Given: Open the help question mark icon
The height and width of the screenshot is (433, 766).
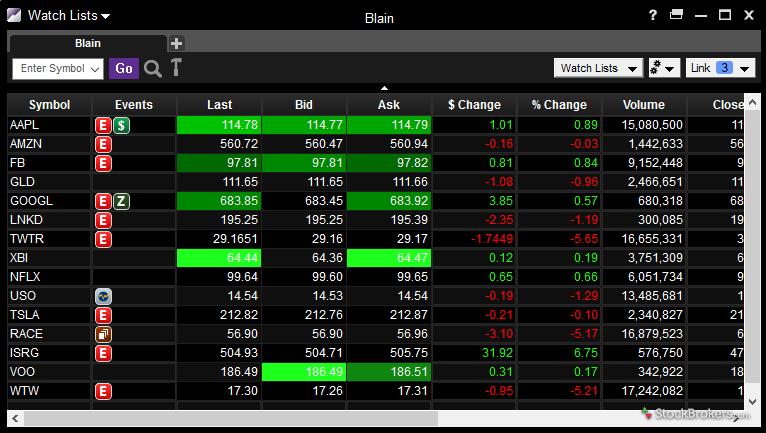Looking at the screenshot, I should click(653, 15).
